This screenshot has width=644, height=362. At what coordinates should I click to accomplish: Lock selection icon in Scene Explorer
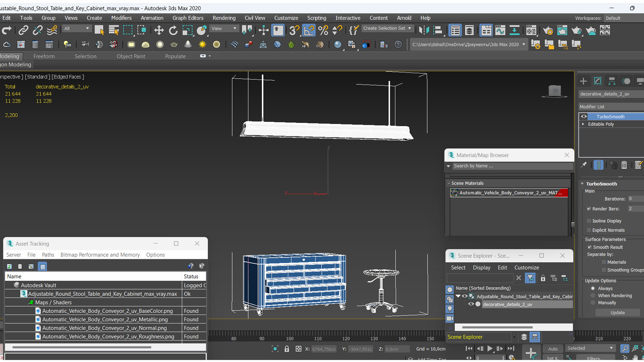click(x=543, y=278)
